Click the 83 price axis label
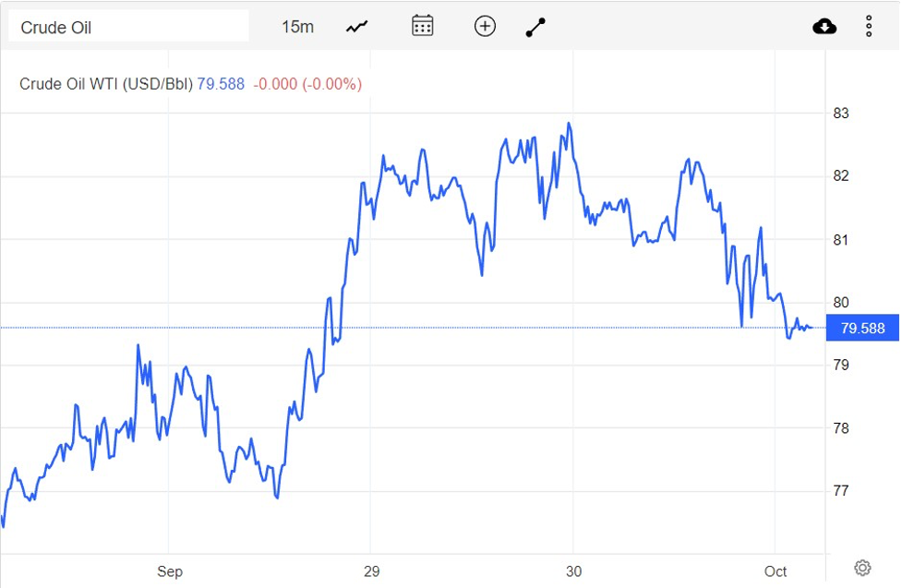Image resolution: width=902 pixels, height=588 pixels. 841,114
